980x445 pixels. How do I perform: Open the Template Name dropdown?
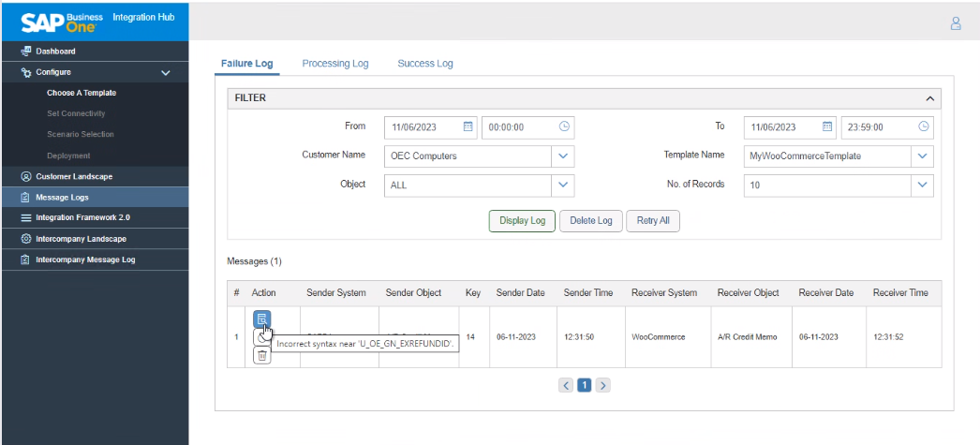pyautogui.click(x=923, y=156)
